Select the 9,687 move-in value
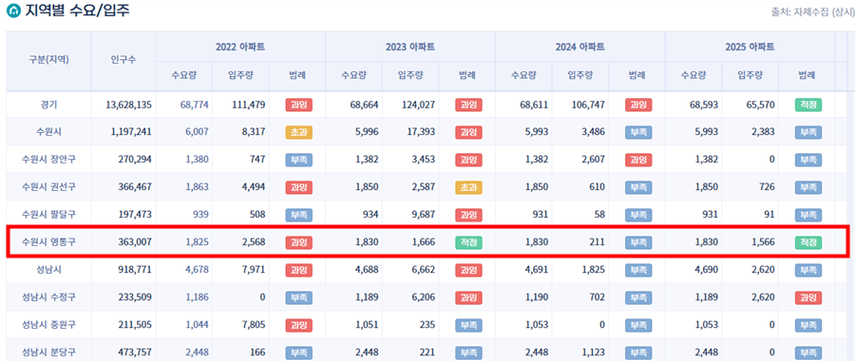Viewport: 856px width, 364px height. (x=424, y=214)
